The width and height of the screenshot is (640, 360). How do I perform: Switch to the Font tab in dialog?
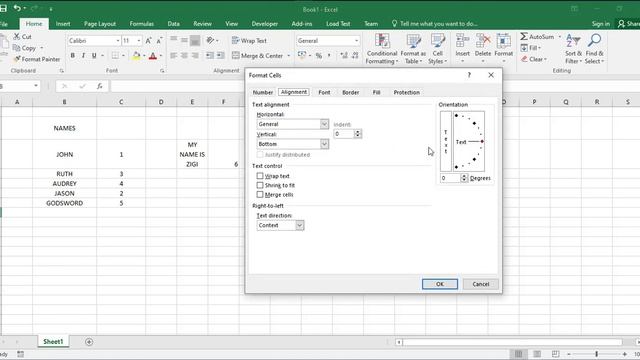(x=324, y=92)
